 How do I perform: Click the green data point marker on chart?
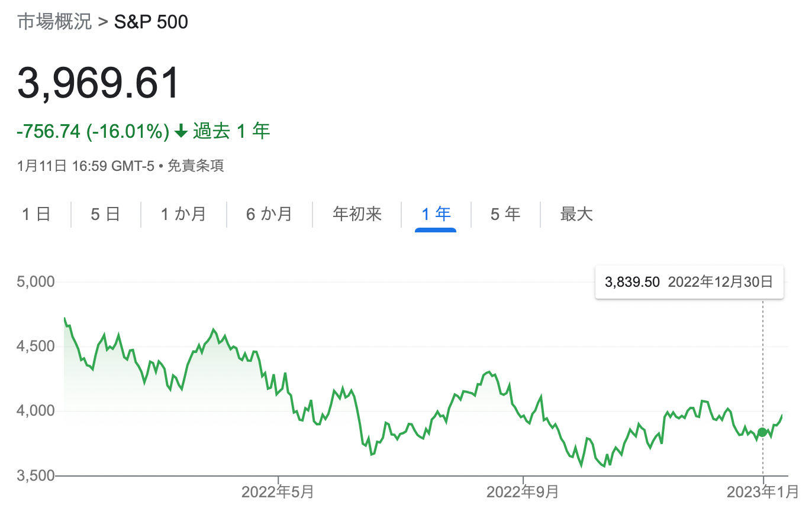(762, 432)
